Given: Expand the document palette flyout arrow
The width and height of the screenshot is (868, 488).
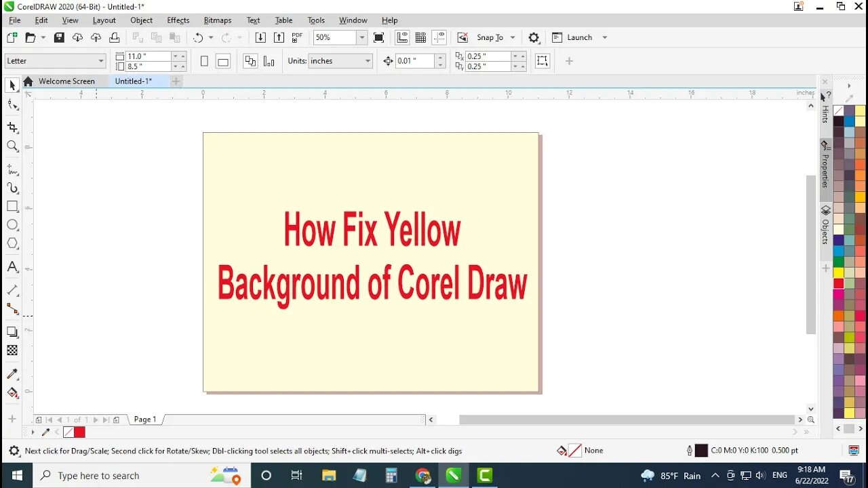Looking at the screenshot, I should [x=33, y=432].
